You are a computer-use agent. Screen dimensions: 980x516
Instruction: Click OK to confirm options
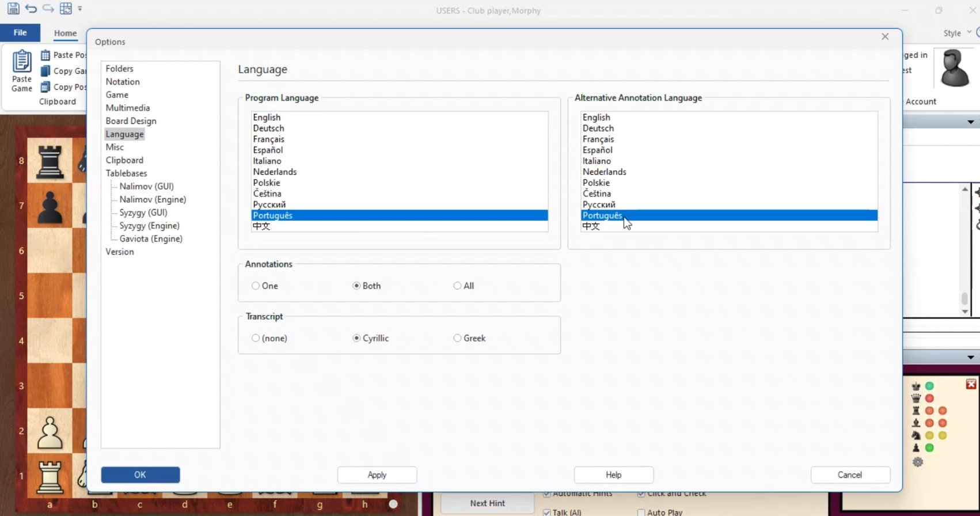coord(140,475)
